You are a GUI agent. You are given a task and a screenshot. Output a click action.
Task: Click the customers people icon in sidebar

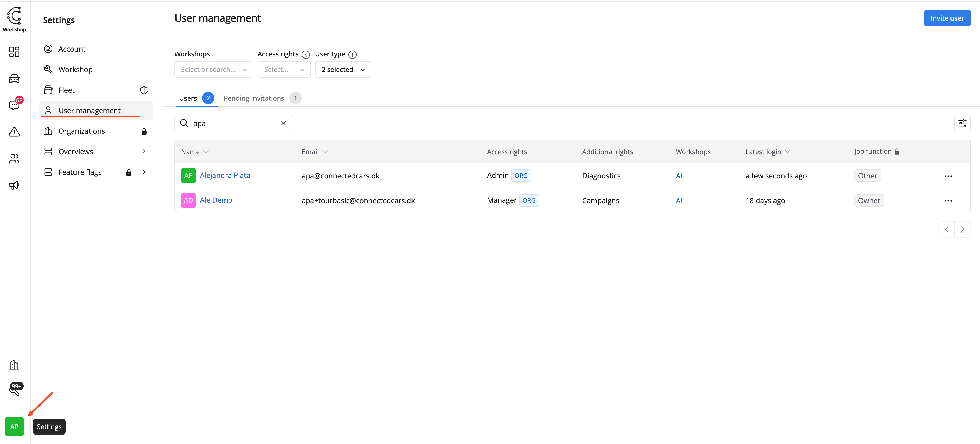pyautogui.click(x=14, y=159)
